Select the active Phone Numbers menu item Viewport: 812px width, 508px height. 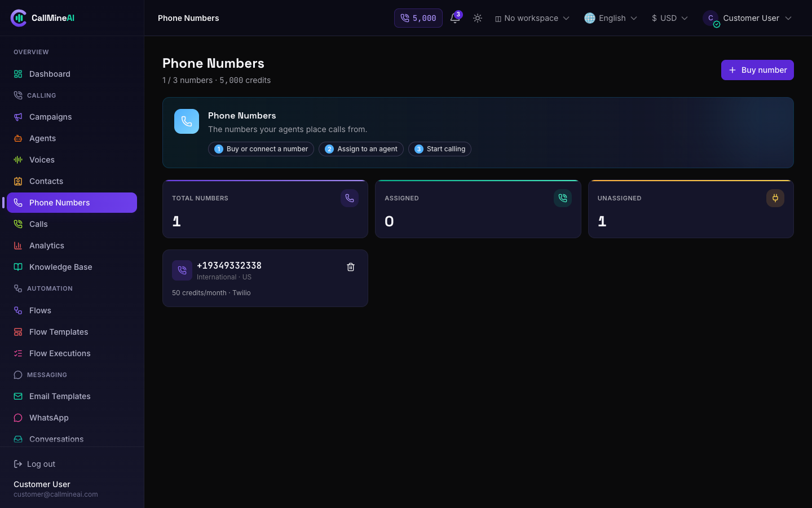pos(72,203)
